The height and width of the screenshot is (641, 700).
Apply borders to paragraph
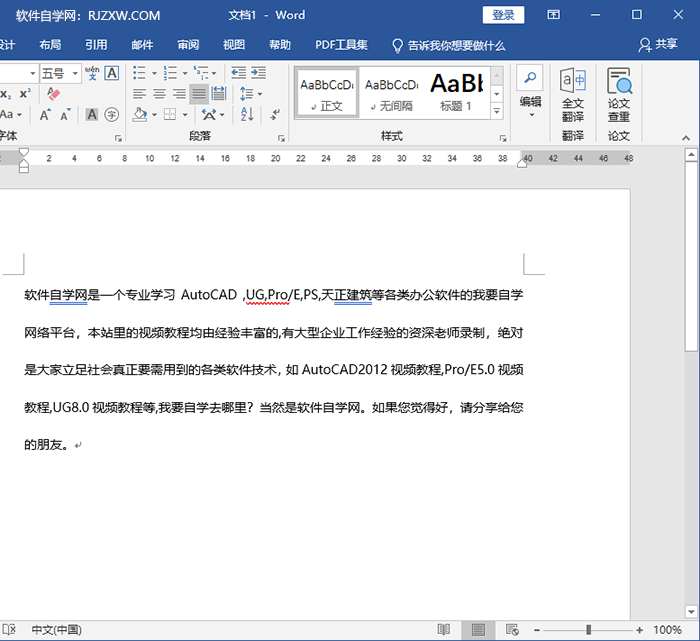[170, 115]
